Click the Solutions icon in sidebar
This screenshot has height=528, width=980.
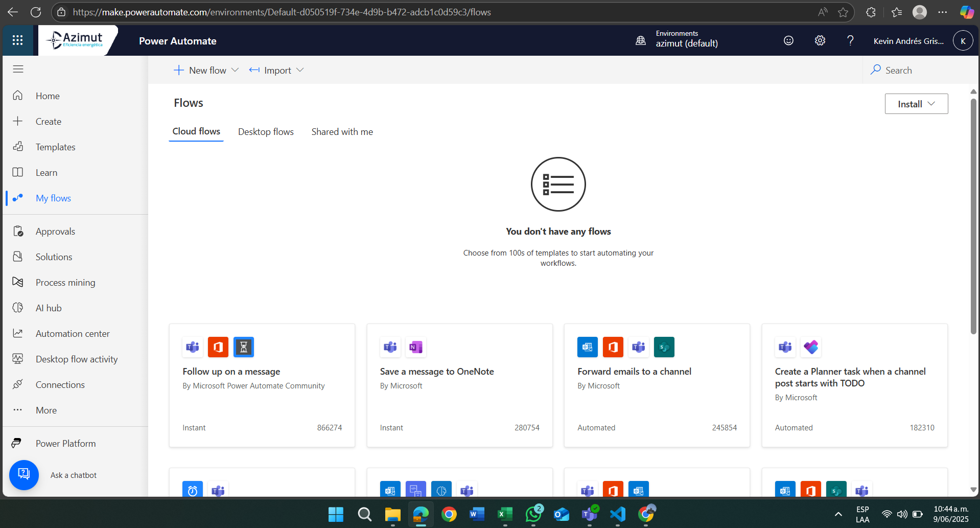(18, 257)
